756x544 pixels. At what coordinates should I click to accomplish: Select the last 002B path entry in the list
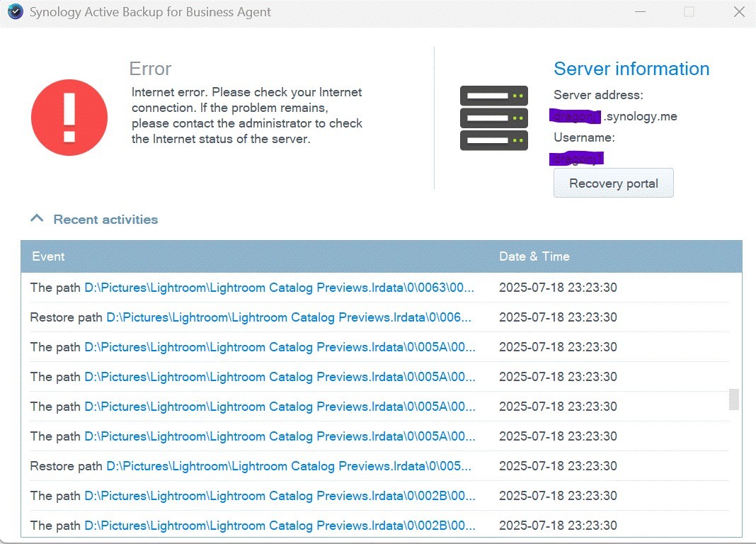point(278,526)
